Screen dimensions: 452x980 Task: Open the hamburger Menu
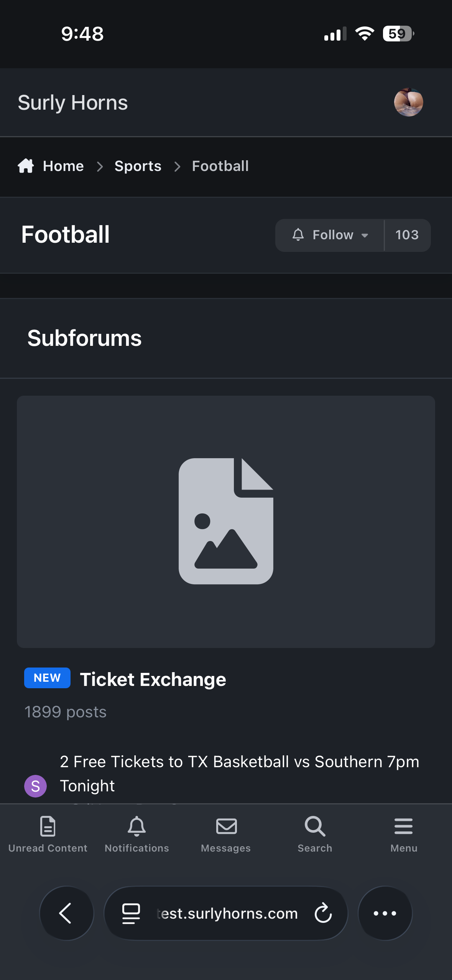[404, 834]
